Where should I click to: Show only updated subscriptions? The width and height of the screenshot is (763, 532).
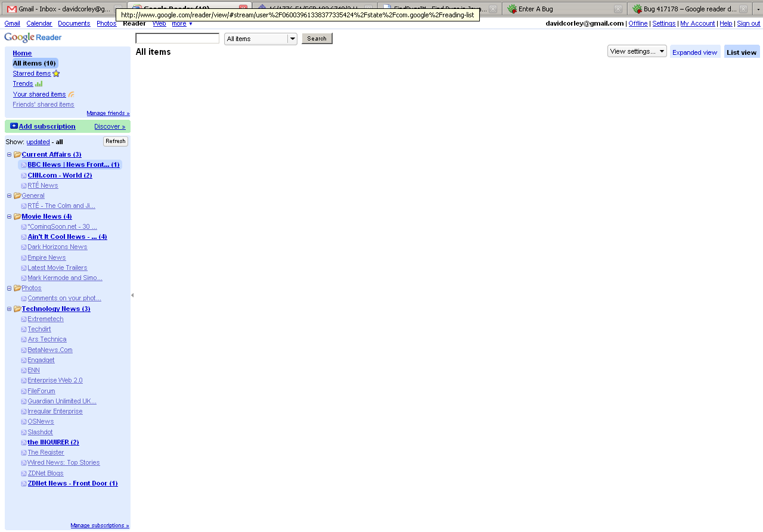[38, 142]
